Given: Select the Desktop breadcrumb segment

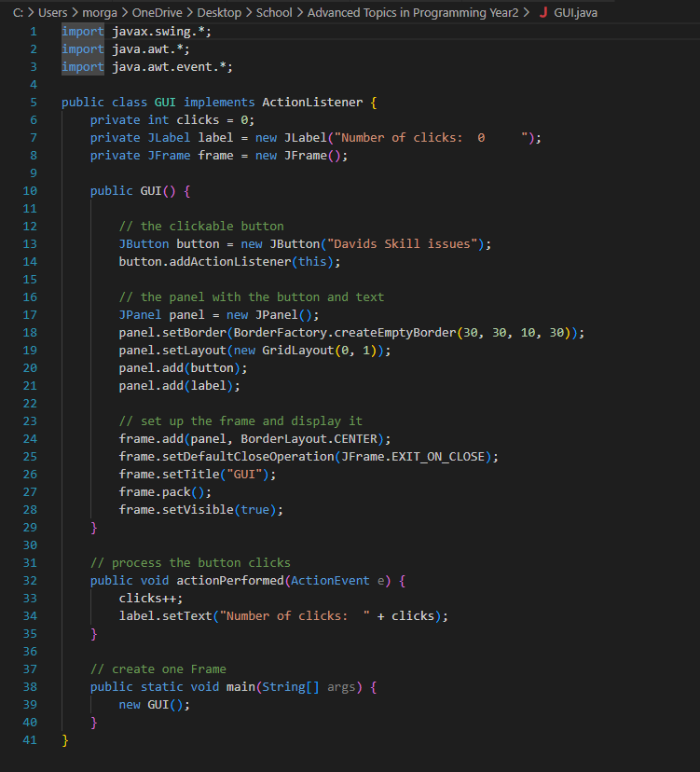Looking at the screenshot, I should coord(219,12).
